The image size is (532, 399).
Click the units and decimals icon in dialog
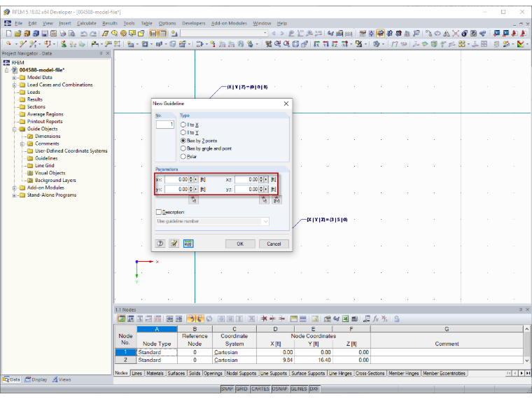[188, 244]
